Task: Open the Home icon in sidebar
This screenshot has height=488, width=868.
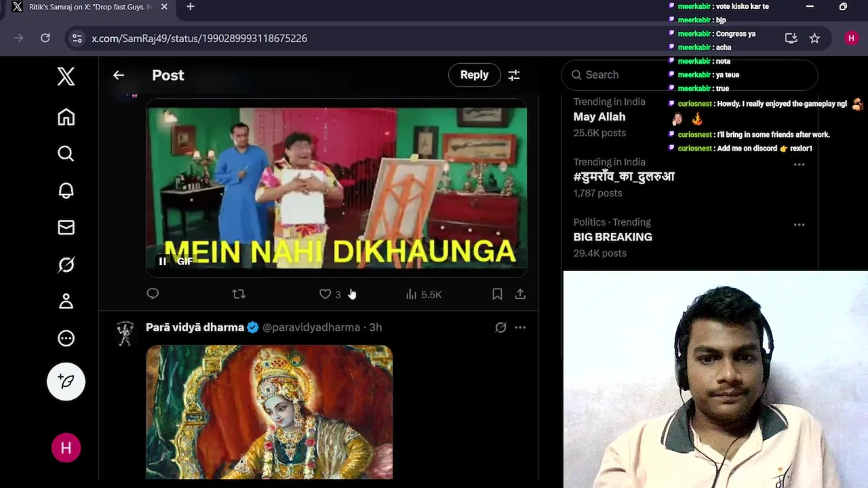Action: [66, 117]
